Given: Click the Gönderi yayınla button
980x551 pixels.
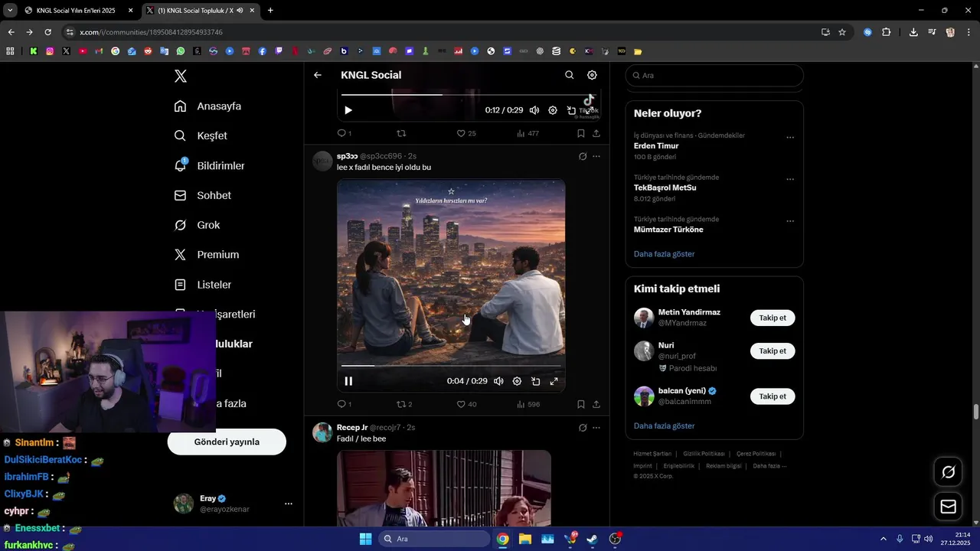Looking at the screenshot, I should (x=227, y=442).
